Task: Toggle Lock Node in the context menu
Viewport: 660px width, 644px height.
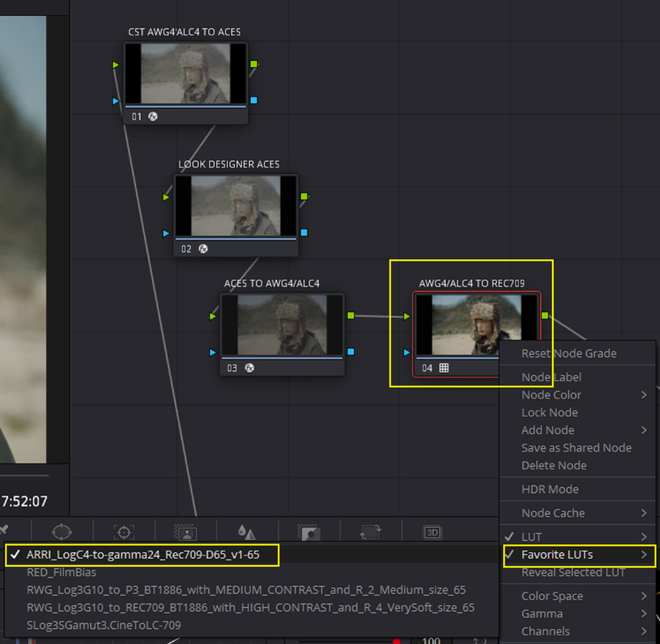Action: [578, 412]
